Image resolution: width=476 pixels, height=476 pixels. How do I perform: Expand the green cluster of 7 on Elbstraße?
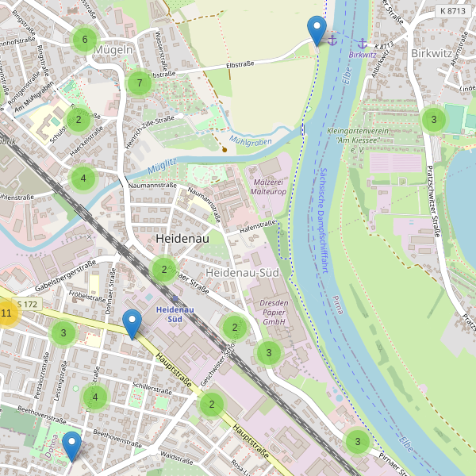[x=140, y=83]
